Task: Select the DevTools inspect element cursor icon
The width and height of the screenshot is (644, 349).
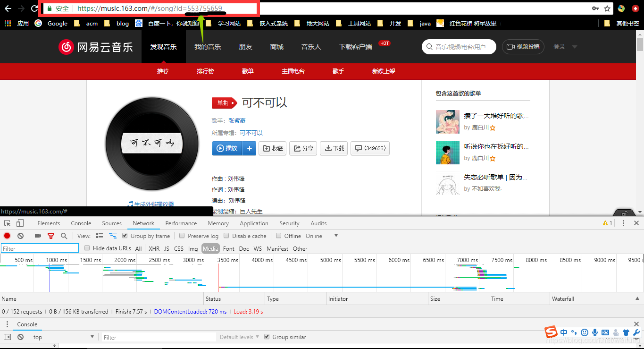Action: click(8, 223)
